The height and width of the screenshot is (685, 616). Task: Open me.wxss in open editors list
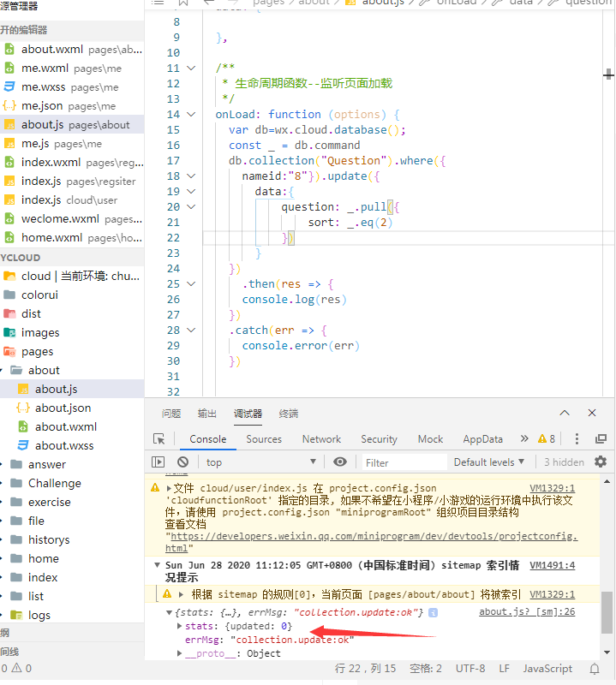click(72, 87)
